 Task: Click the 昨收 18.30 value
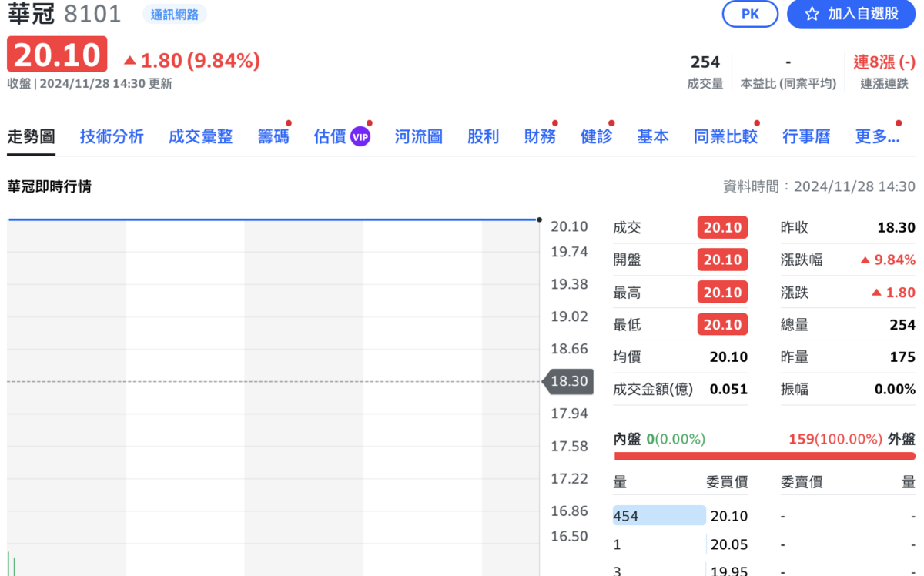896,227
